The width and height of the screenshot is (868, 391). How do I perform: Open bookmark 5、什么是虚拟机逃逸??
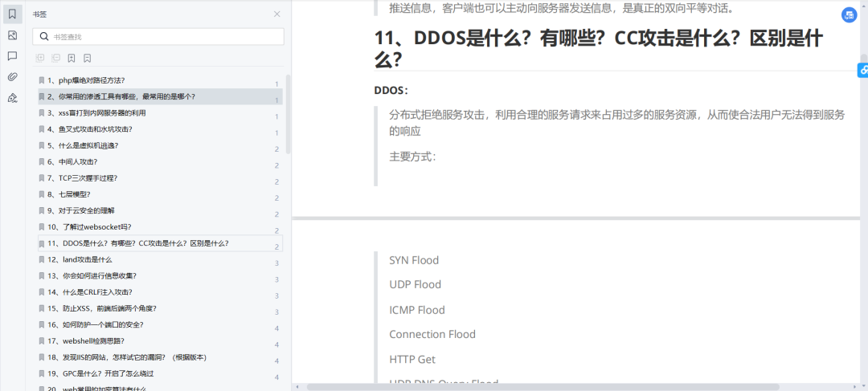click(x=160, y=145)
